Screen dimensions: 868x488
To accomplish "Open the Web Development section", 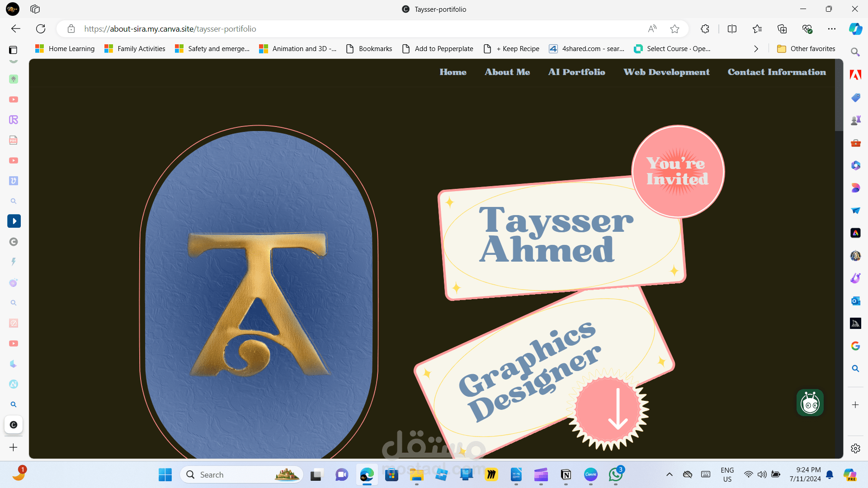I will coord(666,72).
